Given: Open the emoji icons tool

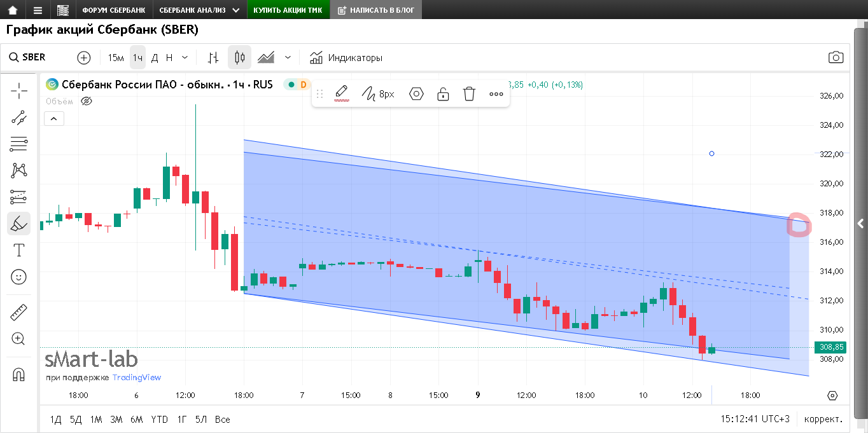Looking at the screenshot, I should coord(19,277).
